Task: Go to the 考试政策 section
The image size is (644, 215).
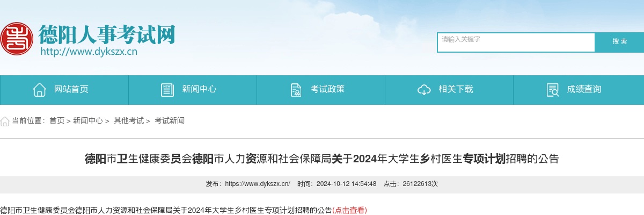Action: pyautogui.click(x=321, y=90)
